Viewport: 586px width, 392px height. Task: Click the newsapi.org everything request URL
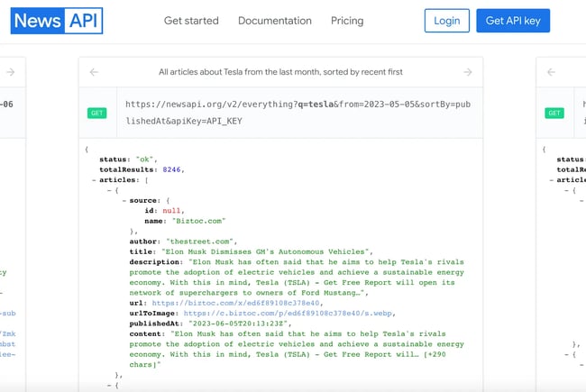pyautogui.click(x=298, y=113)
